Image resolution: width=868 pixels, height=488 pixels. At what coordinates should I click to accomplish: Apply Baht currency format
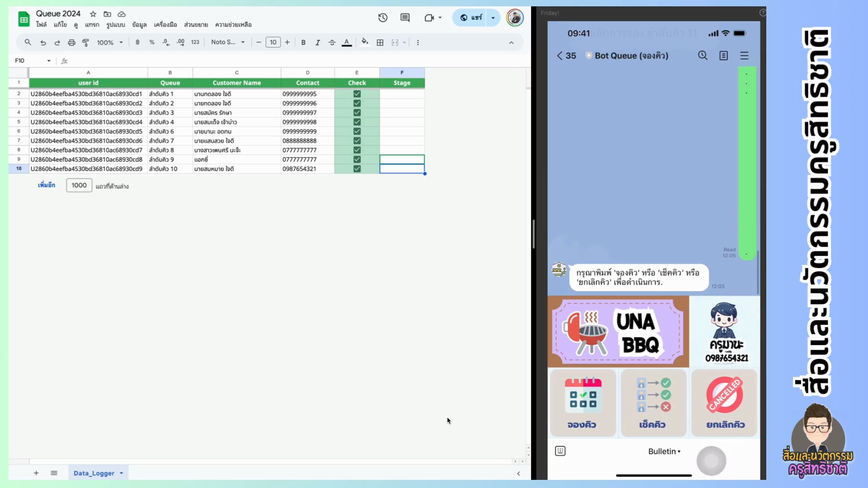click(x=137, y=42)
